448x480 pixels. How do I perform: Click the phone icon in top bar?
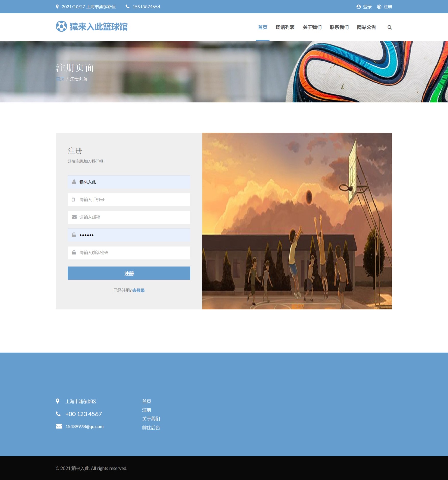click(x=127, y=7)
